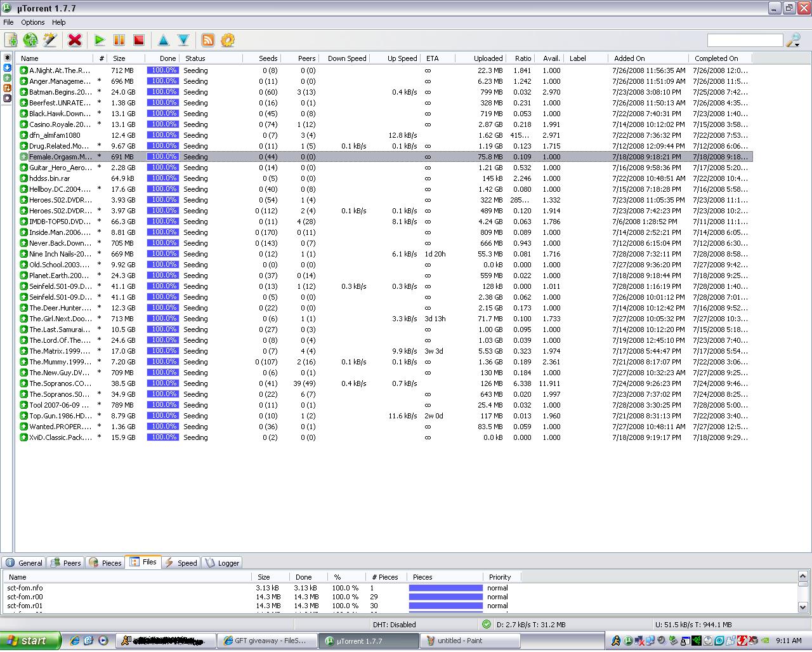
Task: Sort torrents by the Seeds column header
Action: pyautogui.click(x=261, y=58)
